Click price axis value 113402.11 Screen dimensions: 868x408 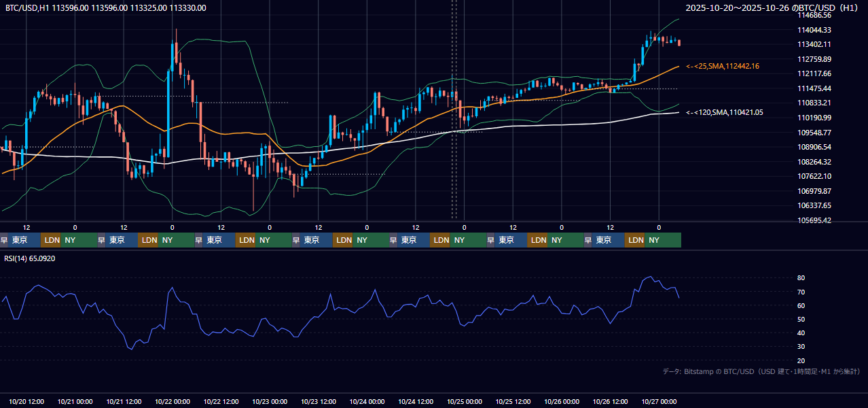pos(814,44)
